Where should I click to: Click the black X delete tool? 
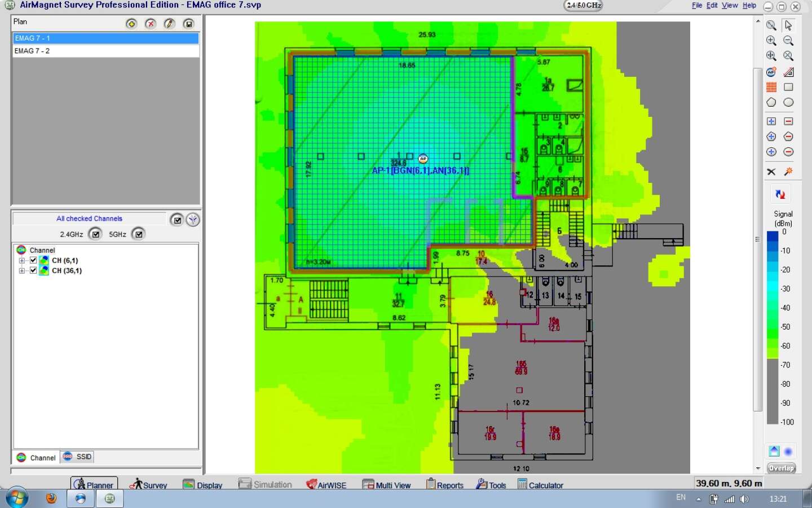click(x=771, y=172)
